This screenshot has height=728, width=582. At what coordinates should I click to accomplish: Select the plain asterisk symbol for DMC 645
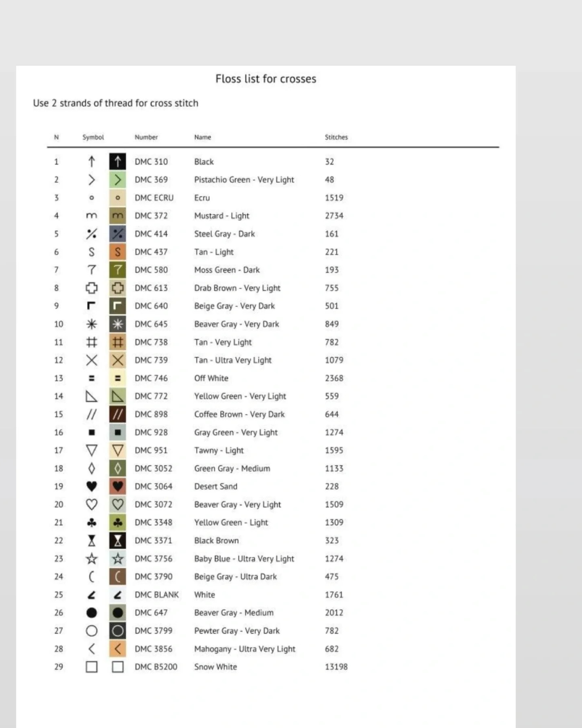pyautogui.click(x=92, y=324)
